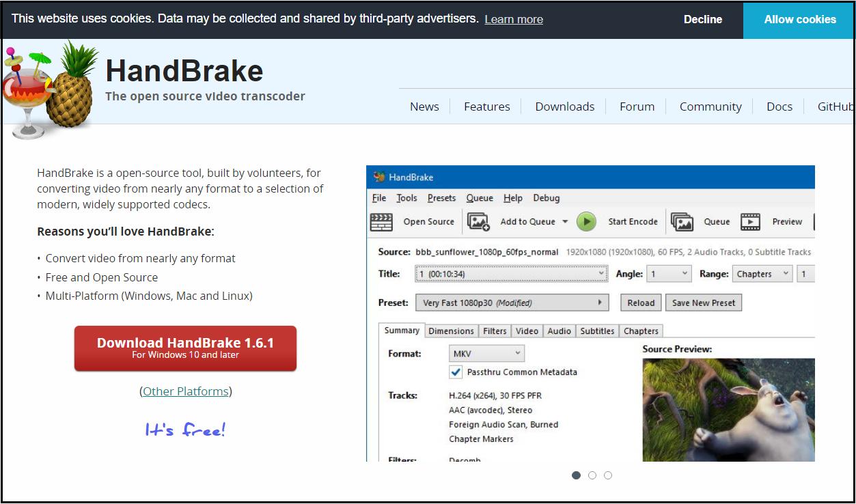Disable Passthru Common Metadata
Viewport: 856px width, 504px height.
click(x=457, y=372)
